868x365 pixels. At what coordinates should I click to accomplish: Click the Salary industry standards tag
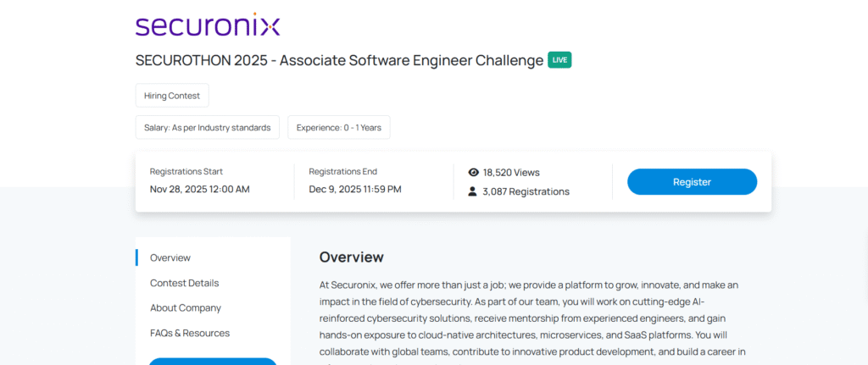[208, 128]
